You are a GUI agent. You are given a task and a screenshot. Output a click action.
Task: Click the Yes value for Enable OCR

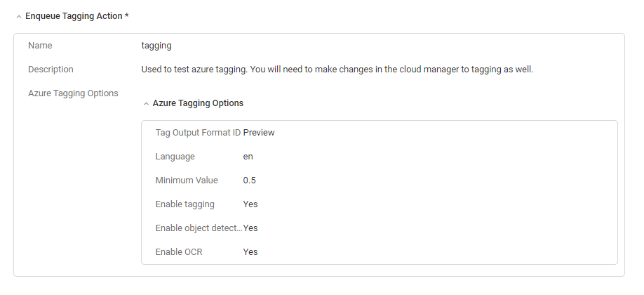[250, 252]
